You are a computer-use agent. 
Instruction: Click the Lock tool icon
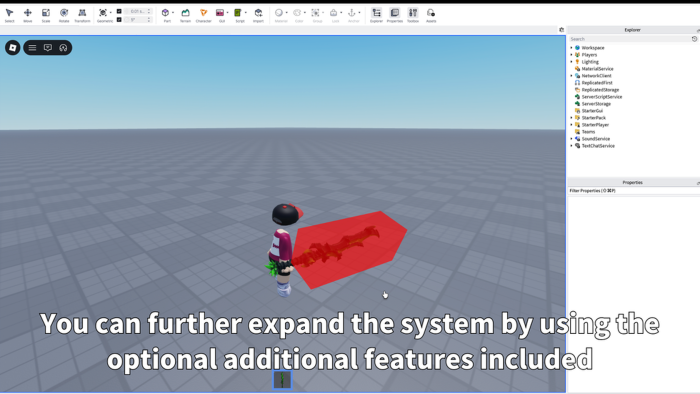coord(333,13)
